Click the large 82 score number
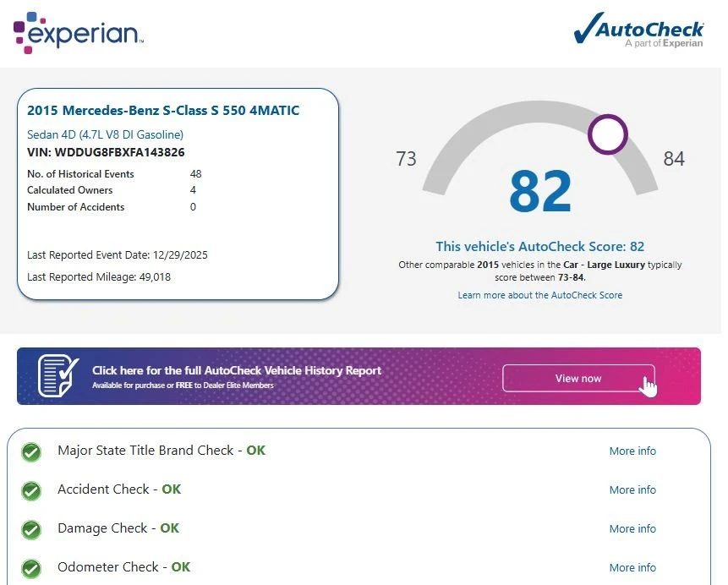Screen dimensions: 728x585 (540, 191)
